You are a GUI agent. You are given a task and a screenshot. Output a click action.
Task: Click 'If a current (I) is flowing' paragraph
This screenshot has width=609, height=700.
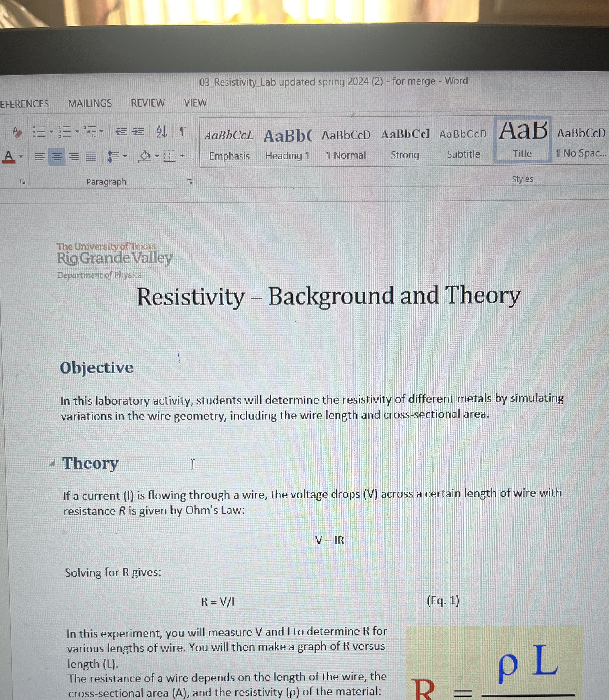312,502
